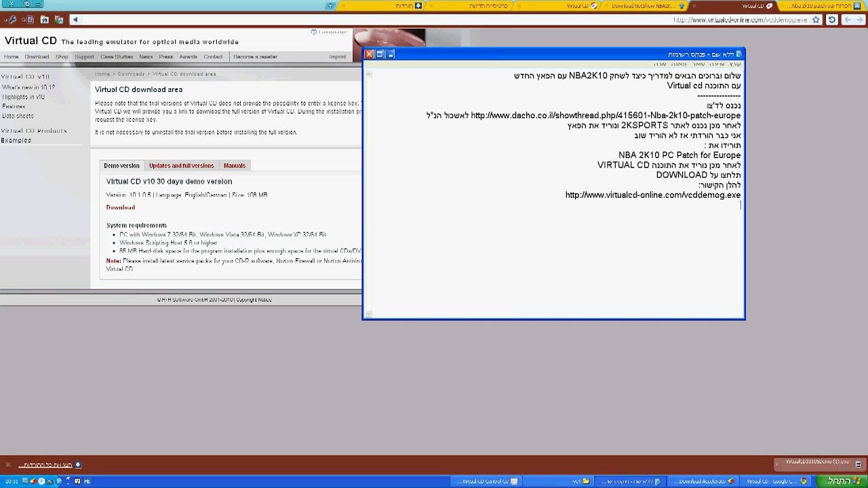Click the Start button on taskbar

tap(842, 481)
